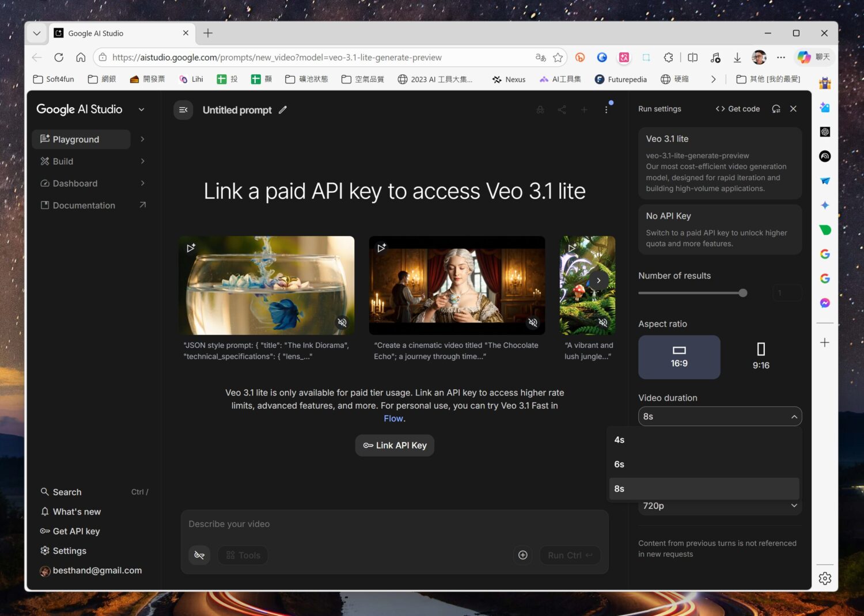Open Get API key in sidebar

(x=70, y=531)
